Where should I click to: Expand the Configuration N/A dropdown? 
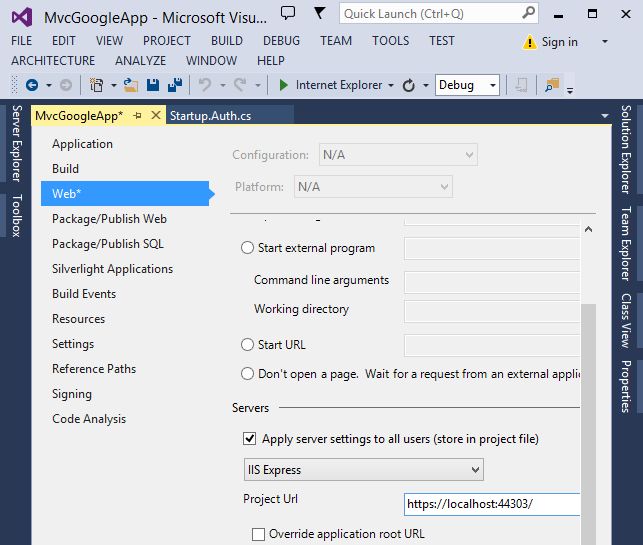[398, 155]
